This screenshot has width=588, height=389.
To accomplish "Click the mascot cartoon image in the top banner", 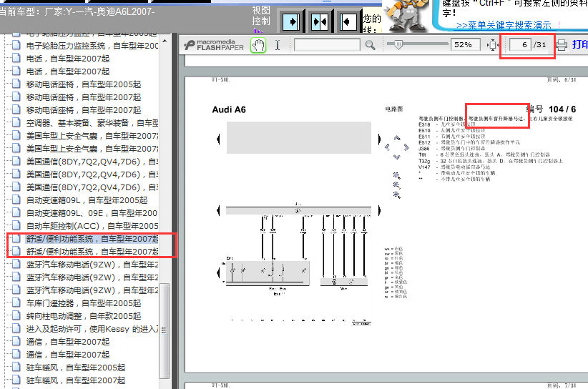I will (x=407, y=15).
